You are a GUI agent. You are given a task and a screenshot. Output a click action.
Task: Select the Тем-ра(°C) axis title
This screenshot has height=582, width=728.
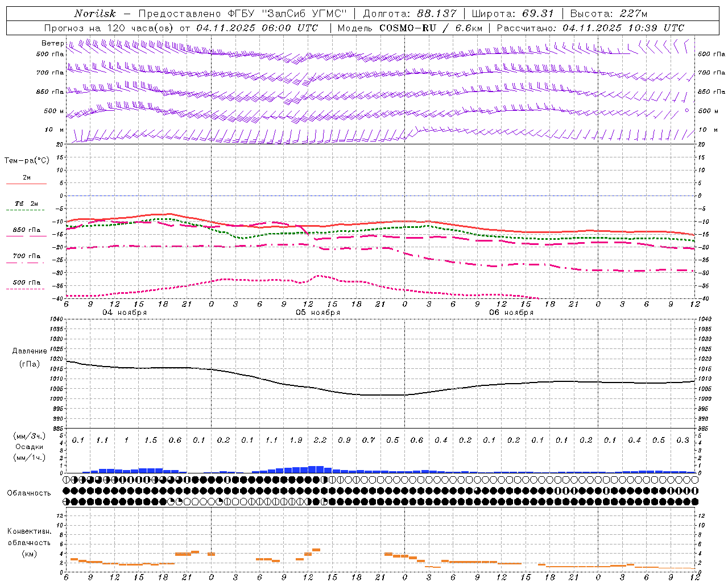tap(27, 160)
